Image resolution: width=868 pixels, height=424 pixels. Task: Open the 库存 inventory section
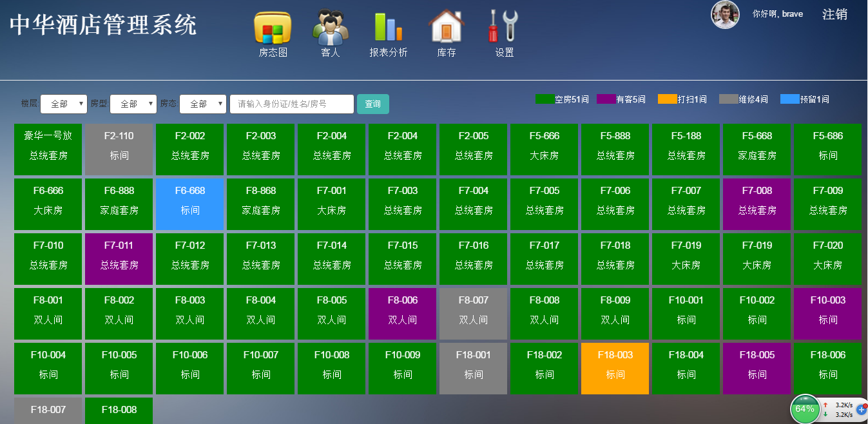point(445,32)
